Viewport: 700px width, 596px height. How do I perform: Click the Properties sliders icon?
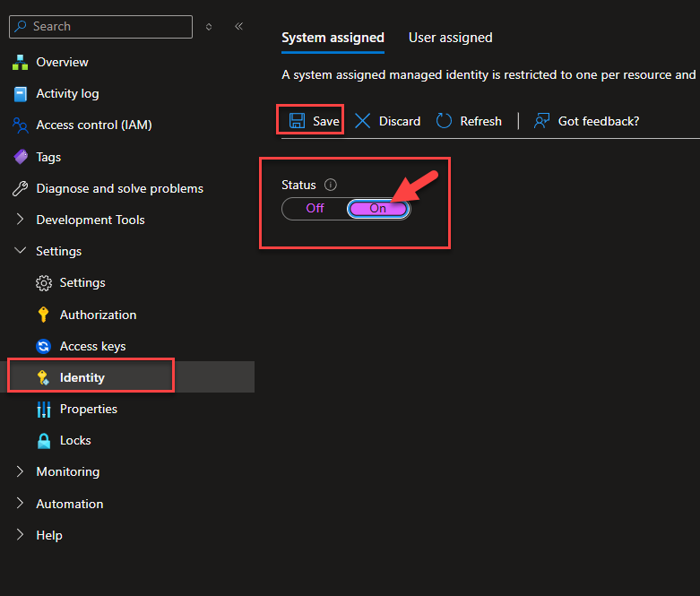point(44,410)
